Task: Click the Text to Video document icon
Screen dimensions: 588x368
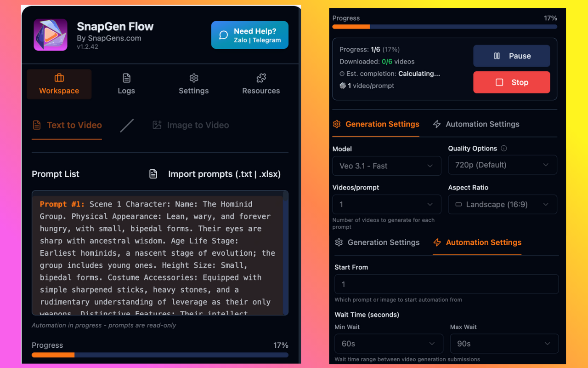Action: [37, 125]
